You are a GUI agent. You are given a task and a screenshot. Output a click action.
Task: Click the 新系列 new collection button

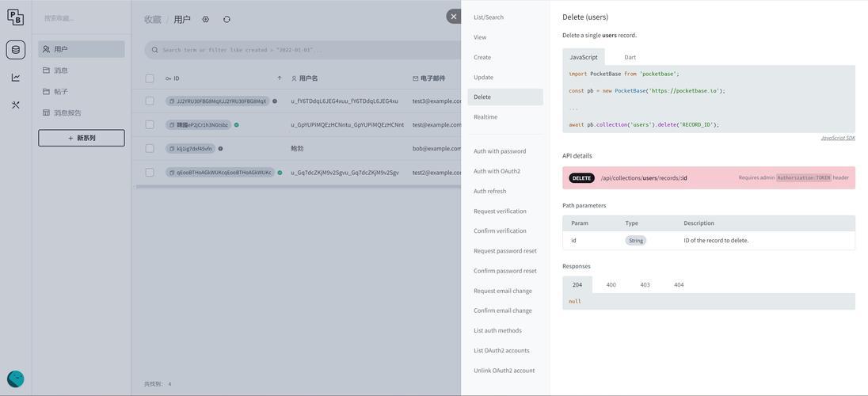tap(82, 138)
